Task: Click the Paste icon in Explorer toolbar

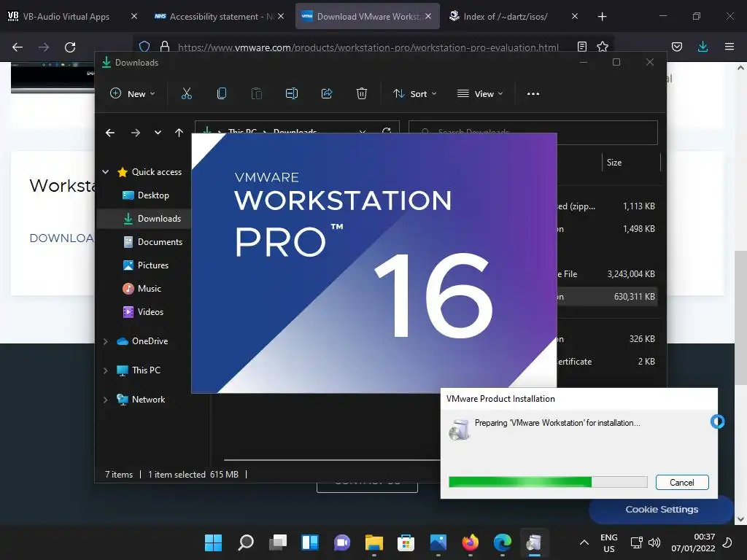Action: tap(256, 94)
